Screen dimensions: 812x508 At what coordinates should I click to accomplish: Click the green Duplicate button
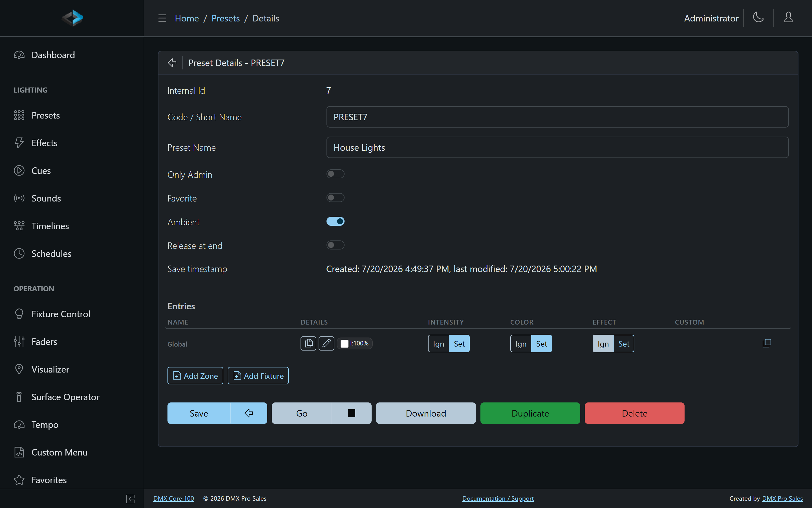click(x=530, y=413)
